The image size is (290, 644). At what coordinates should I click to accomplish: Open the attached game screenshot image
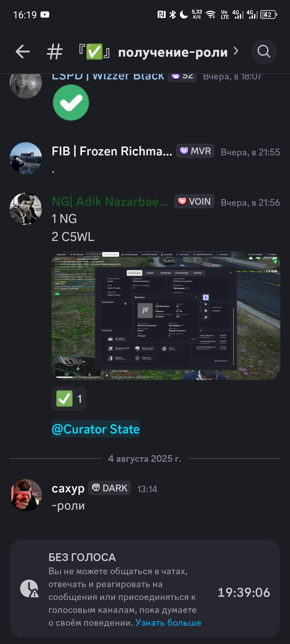point(166,316)
